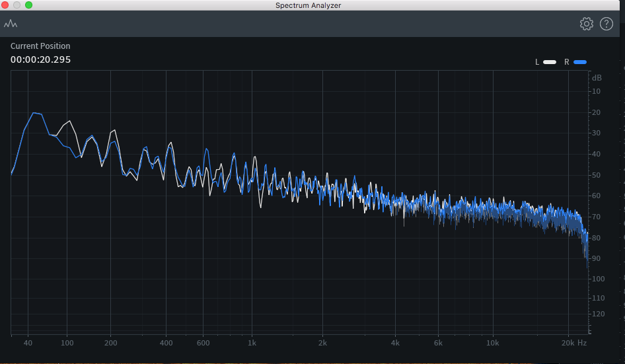Image resolution: width=625 pixels, height=364 pixels.
Task: Click the -80 label on the dB scale
Action: click(595, 238)
